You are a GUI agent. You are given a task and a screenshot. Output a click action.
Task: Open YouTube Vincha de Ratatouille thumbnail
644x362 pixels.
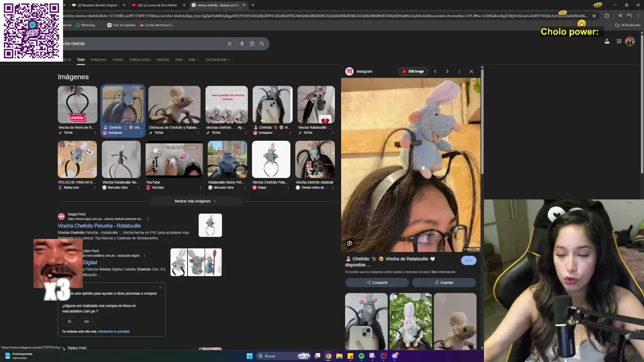point(174,159)
